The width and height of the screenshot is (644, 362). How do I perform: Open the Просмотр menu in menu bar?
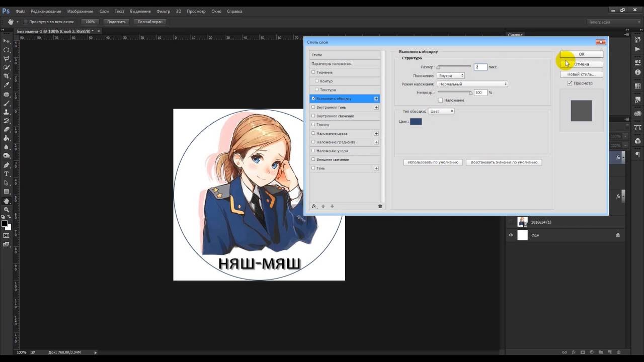tap(196, 11)
